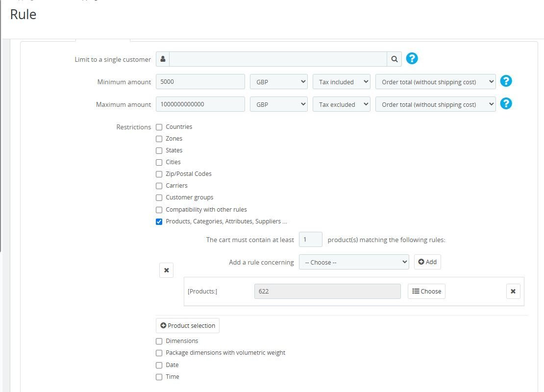Click the product quantity field showing 1
The width and height of the screenshot is (544, 392).
[x=311, y=239]
